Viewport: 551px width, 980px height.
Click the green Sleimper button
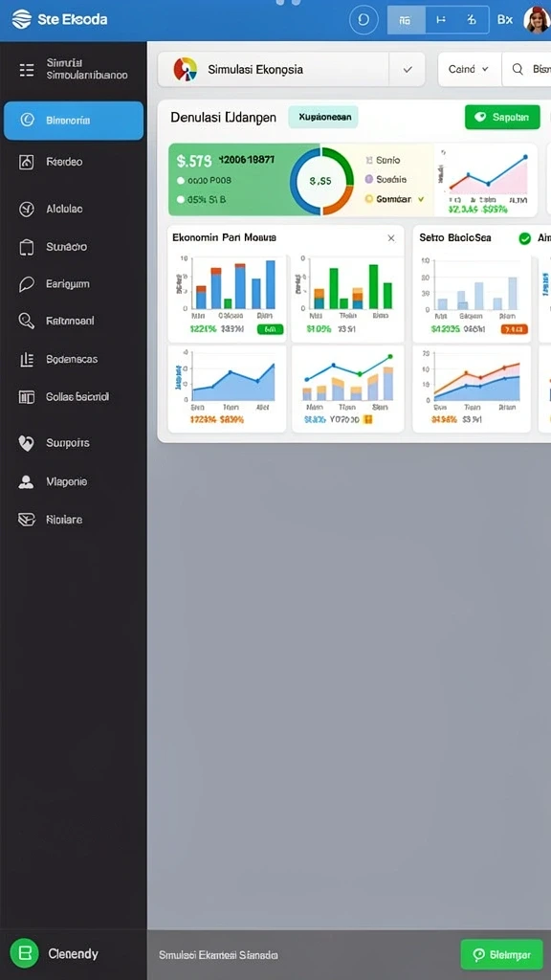[501, 954]
